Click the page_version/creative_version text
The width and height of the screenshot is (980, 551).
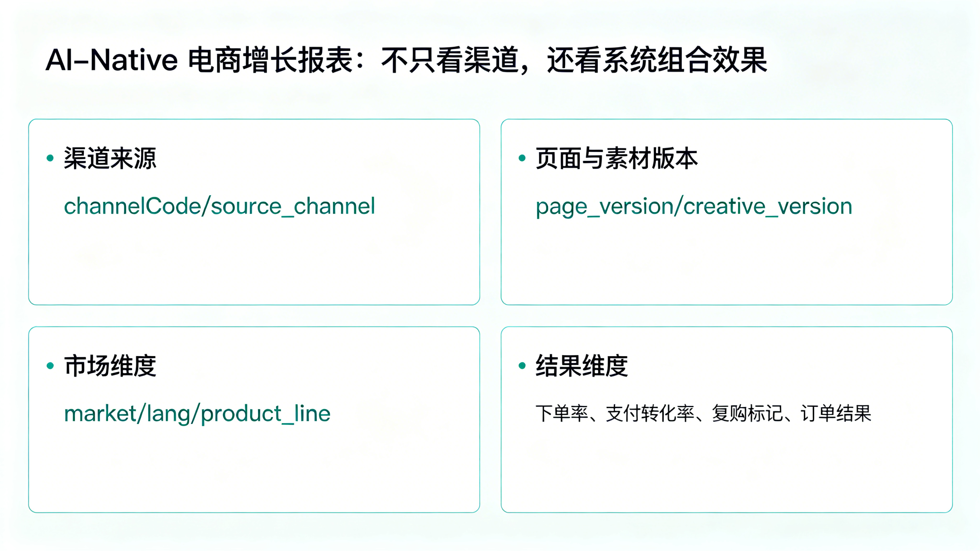tap(694, 207)
